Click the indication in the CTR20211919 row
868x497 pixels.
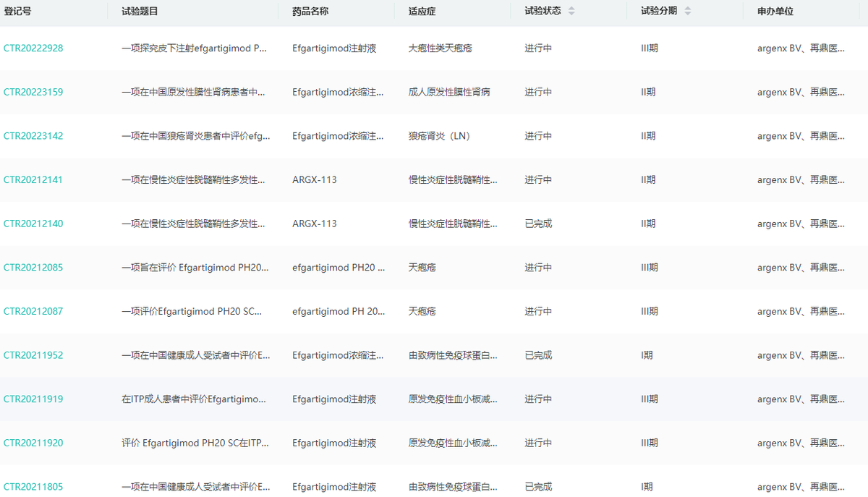(x=453, y=399)
